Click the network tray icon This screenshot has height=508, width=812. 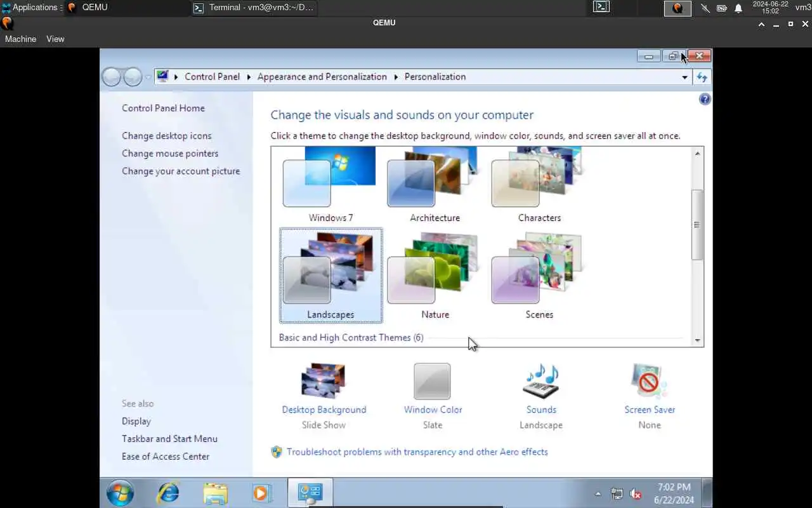coord(617,494)
